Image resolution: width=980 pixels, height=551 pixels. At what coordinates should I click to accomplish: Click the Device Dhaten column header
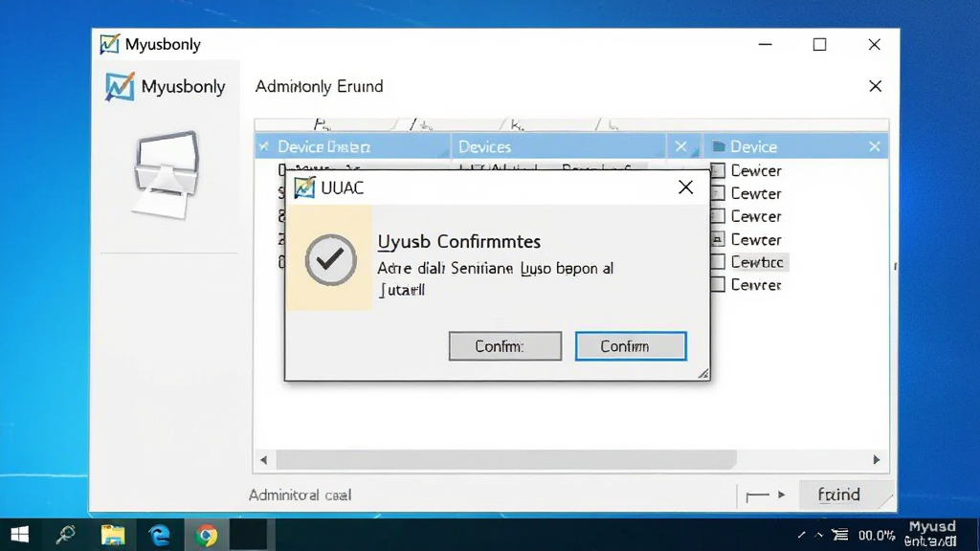(352, 146)
